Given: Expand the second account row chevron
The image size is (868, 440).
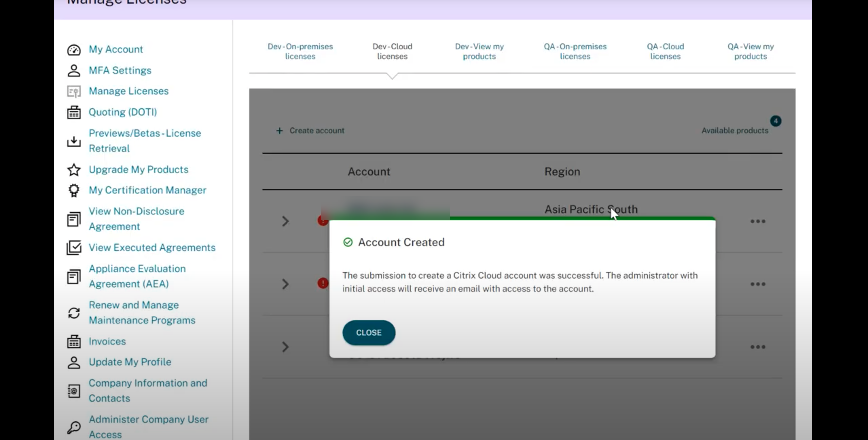Looking at the screenshot, I should [x=285, y=284].
